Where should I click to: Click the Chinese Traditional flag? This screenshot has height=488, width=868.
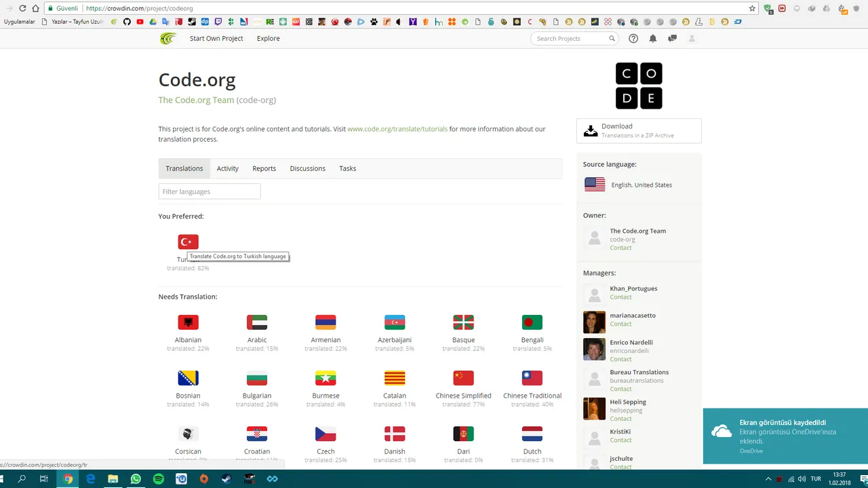tap(532, 378)
